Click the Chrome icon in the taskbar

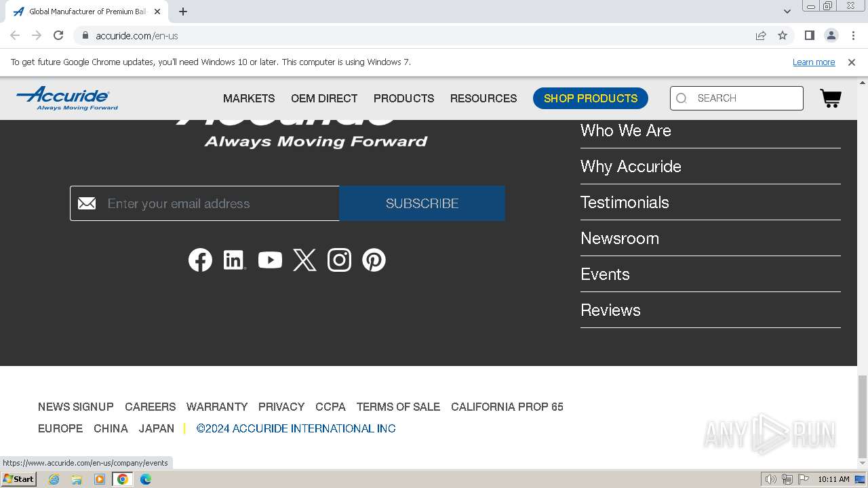click(123, 479)
